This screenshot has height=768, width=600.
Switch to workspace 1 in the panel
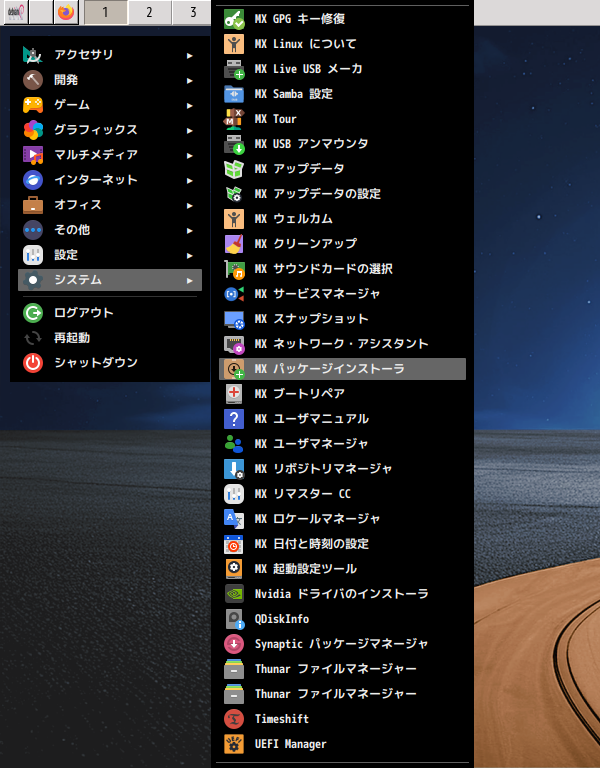(105, 12)
